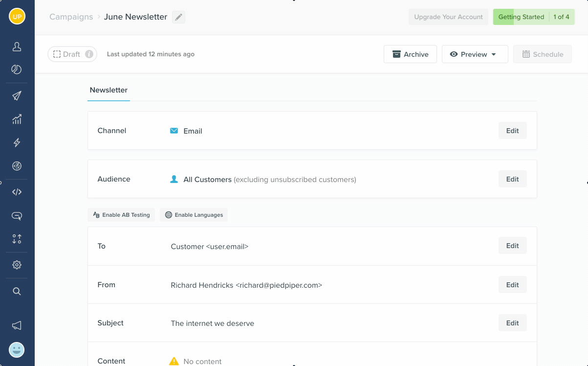Edit the Subject line
Viewport: 588px width, 366px height.
[x=512, y=323]
